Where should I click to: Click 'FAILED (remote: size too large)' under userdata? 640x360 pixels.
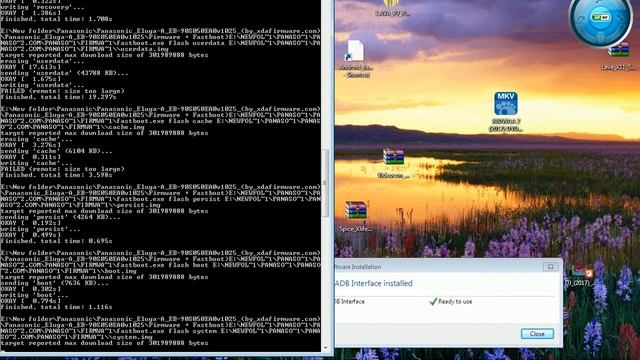tap(62, 91)
